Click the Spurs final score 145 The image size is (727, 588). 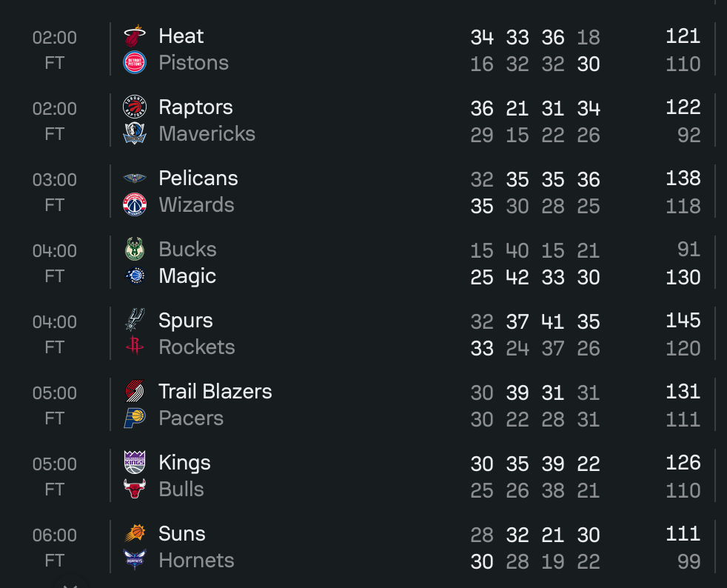click(x=683, y=321)
